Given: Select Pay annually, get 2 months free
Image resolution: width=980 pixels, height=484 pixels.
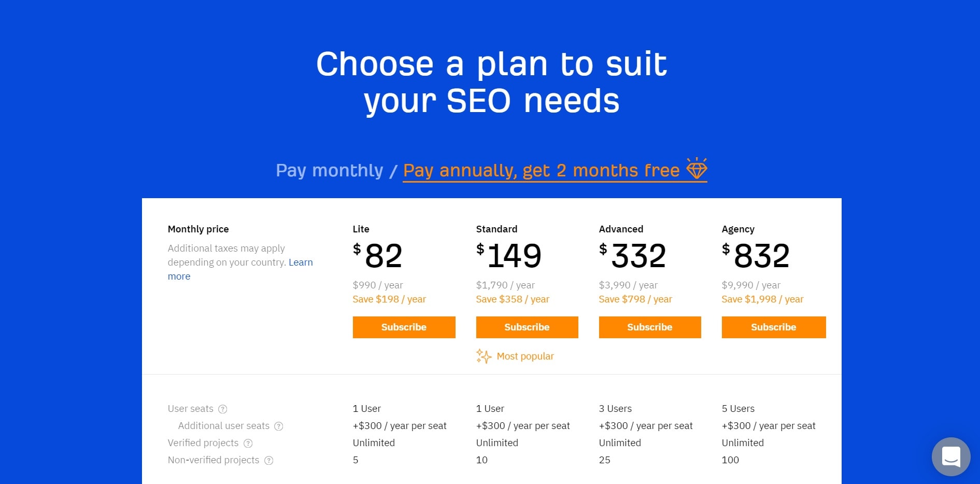Looking at the screenshot, I should (x=541, y=170).
